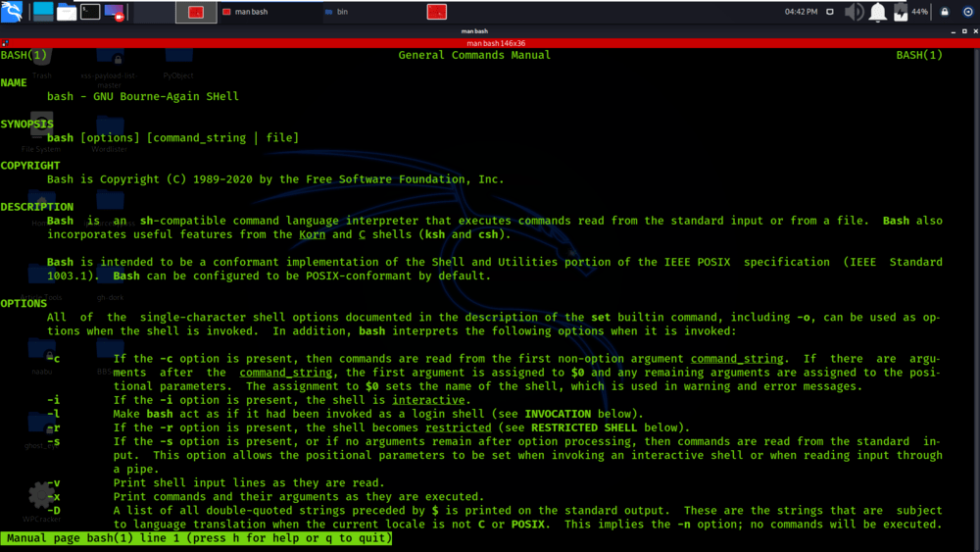Click the small display tray icon beside clock

point(829,12)
